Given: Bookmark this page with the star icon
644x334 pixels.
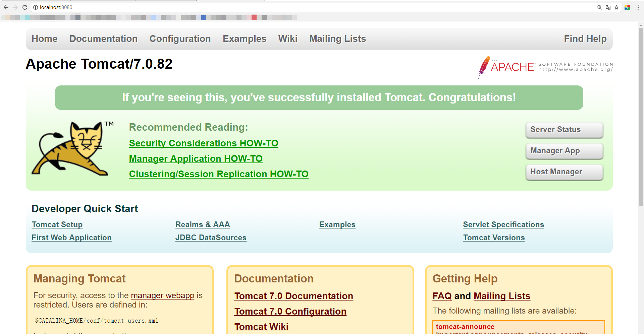Looking at the screenshot, I should point(616,7).
